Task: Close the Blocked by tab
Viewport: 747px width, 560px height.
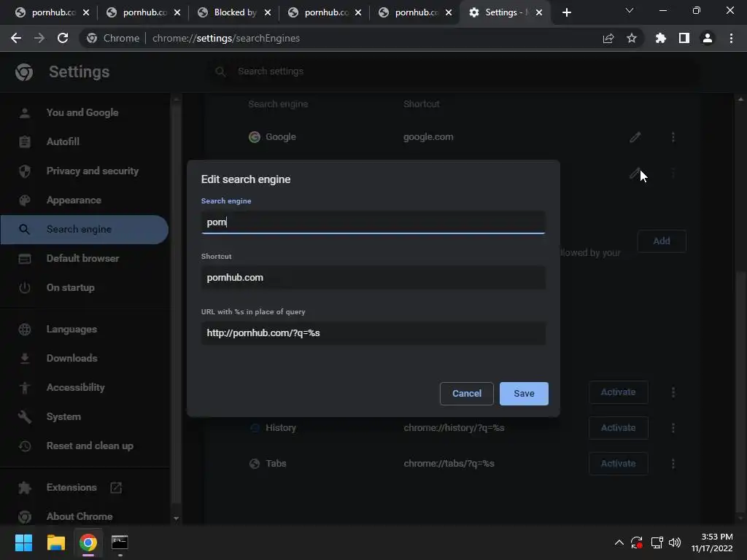Action: 268,12
